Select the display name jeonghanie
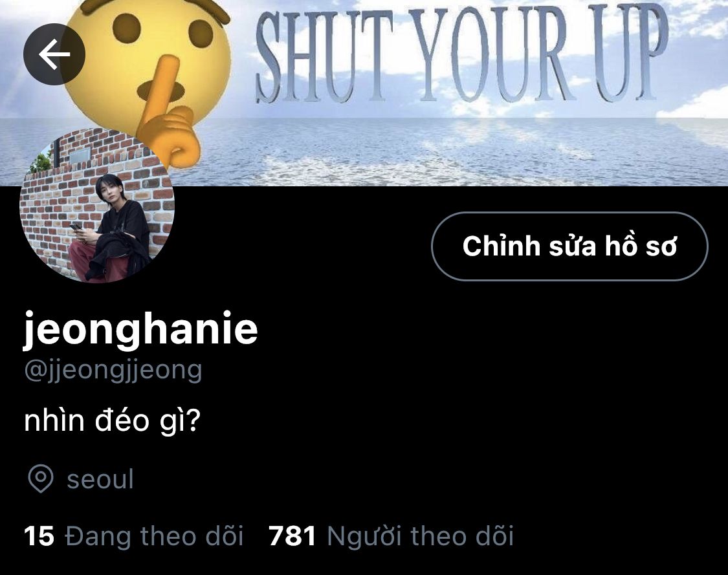The width and height of the screenshot is (728, 575). [140, 329]
